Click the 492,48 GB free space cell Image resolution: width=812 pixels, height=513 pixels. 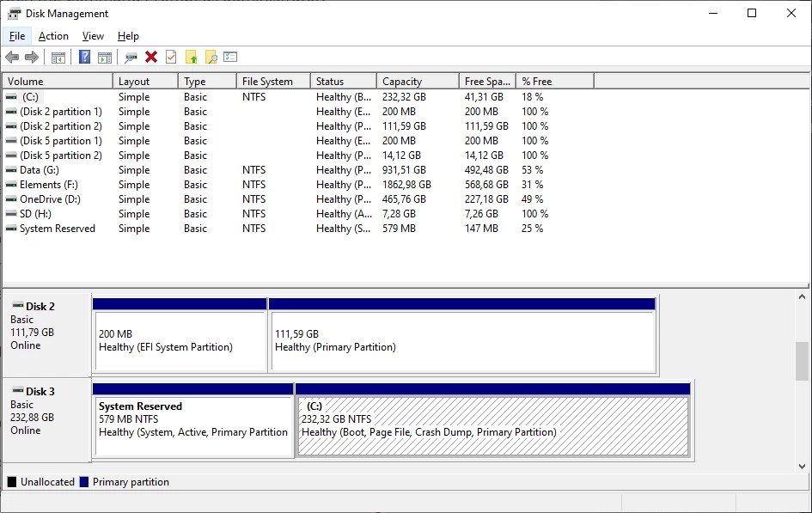(x=486, y=170)
